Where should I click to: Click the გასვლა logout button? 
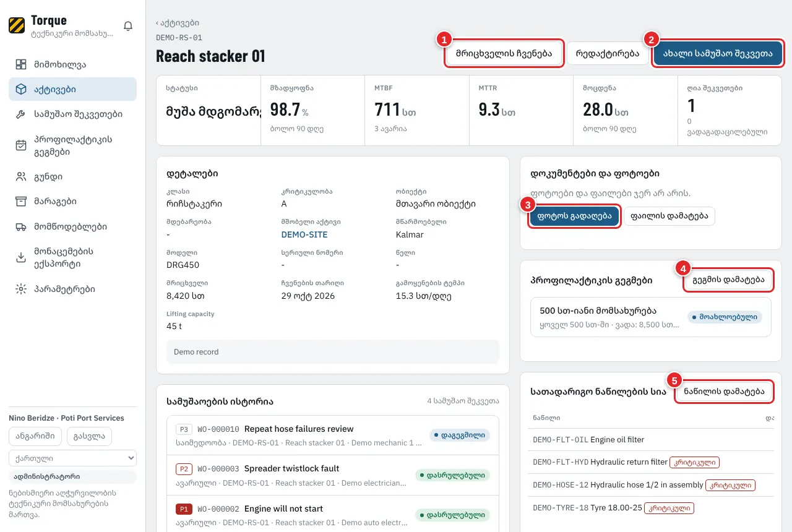89,436
